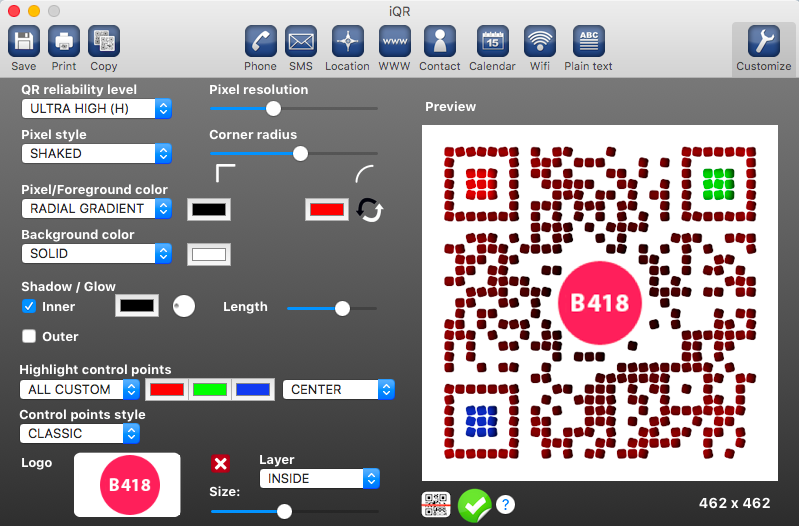799x526 pixels.
Task: Click the rounded corner radius icon
Action: click(365, 173)
